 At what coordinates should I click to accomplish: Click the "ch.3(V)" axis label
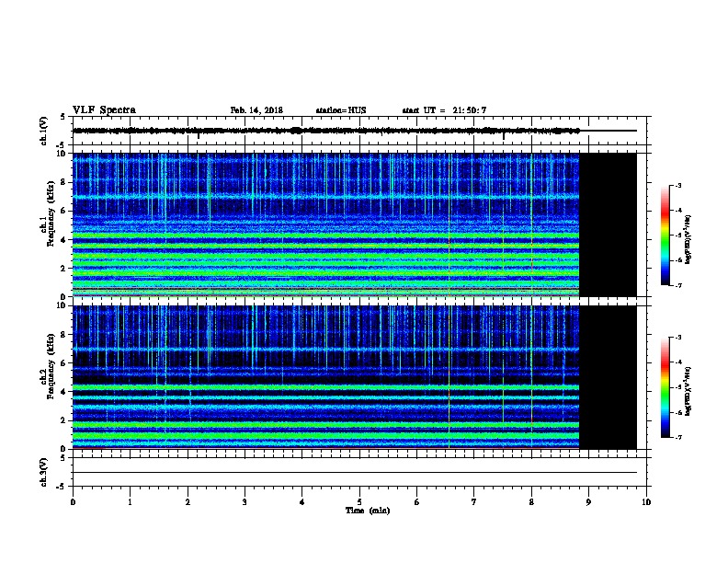(x=43, y=472)
